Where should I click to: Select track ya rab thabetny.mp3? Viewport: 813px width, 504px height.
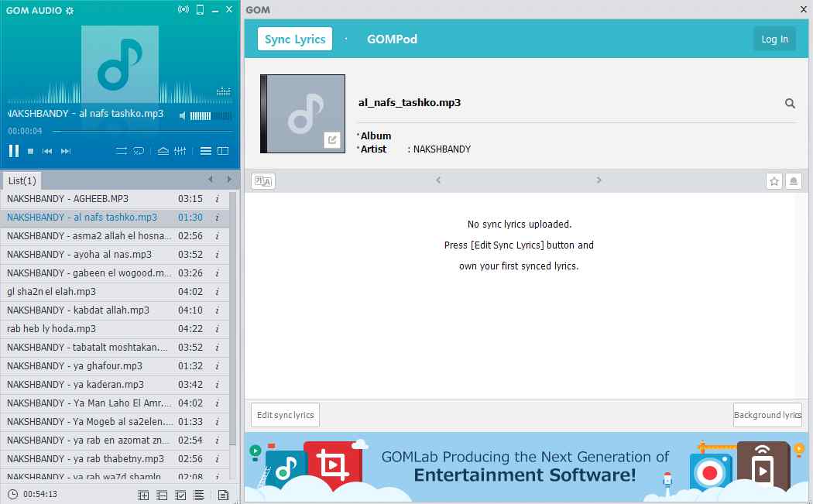[x=115, y=459]
